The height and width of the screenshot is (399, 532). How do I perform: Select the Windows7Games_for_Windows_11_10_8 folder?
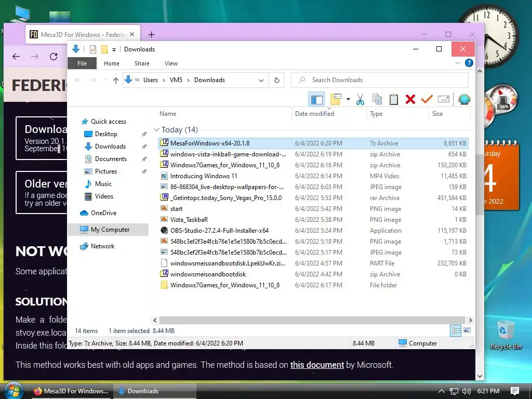pos(313,285)
